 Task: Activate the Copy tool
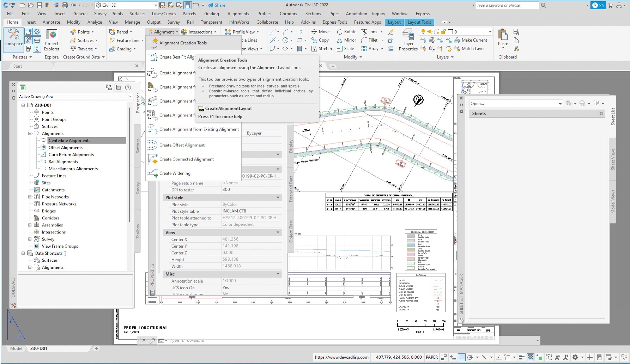click(321, 40)
